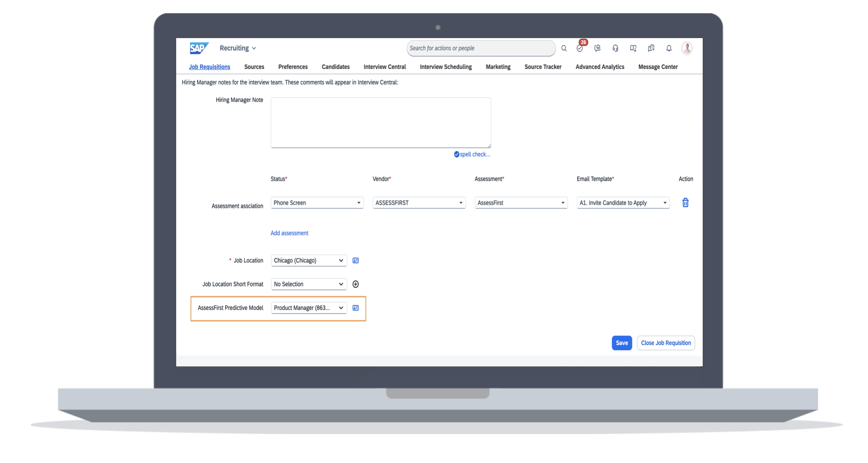The width and height of the screenshot is (868, 463).
Task: Delete assessment row with trash icon
Action: 685,203
